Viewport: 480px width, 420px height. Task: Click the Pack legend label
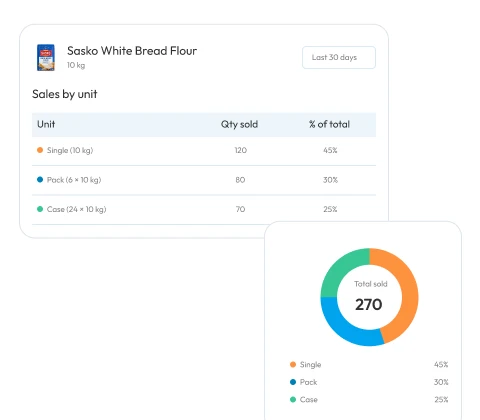click(308, 382)
